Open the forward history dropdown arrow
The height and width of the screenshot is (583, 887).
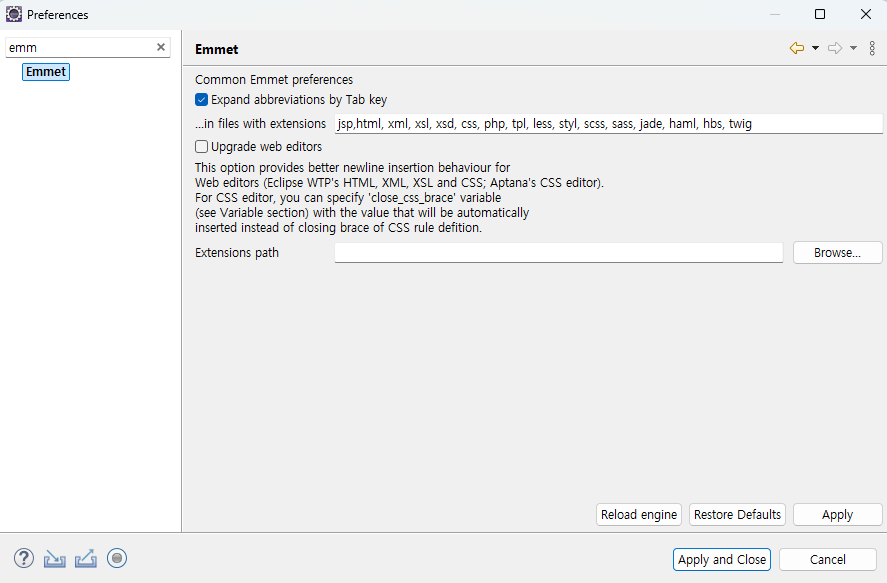853,48
